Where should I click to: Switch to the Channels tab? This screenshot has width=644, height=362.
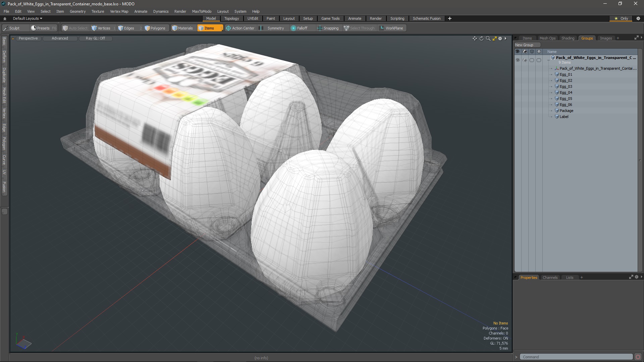(x=550, y=278)
